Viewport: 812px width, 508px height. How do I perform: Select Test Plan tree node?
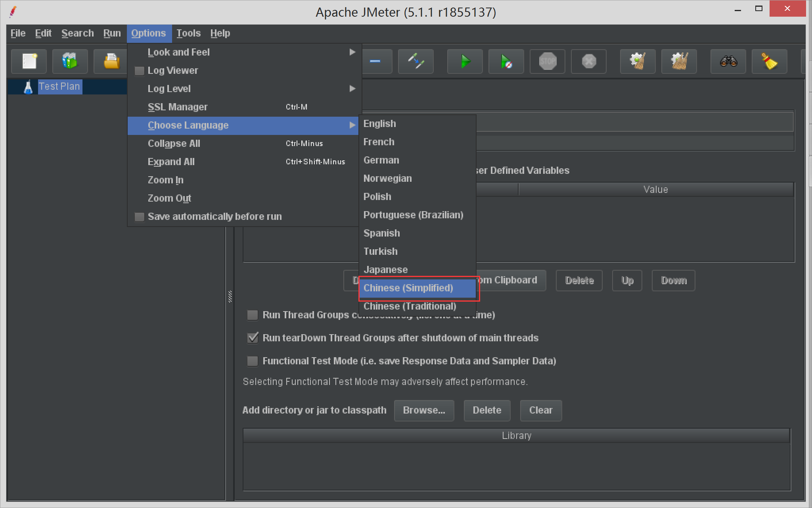[59, 87]
